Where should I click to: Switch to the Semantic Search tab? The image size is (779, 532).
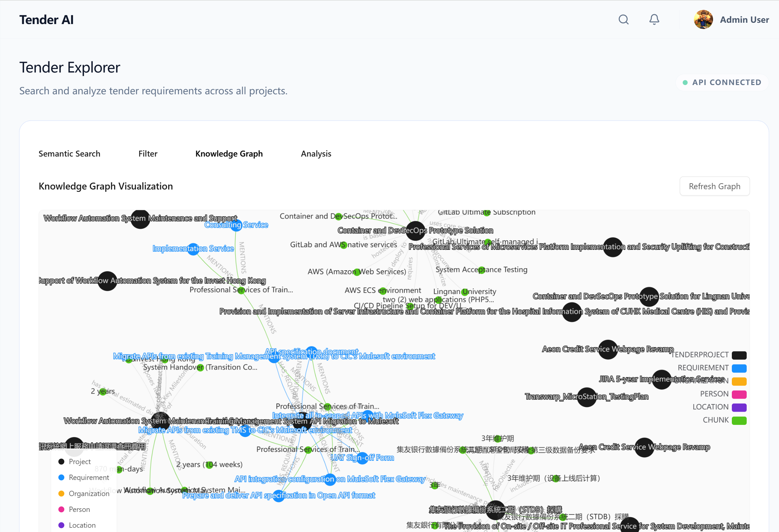69,153
